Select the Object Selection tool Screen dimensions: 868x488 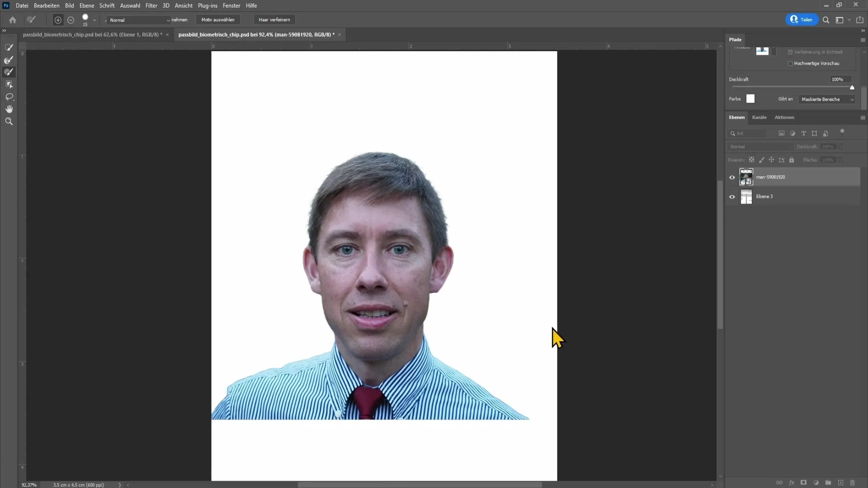[9, 84]
